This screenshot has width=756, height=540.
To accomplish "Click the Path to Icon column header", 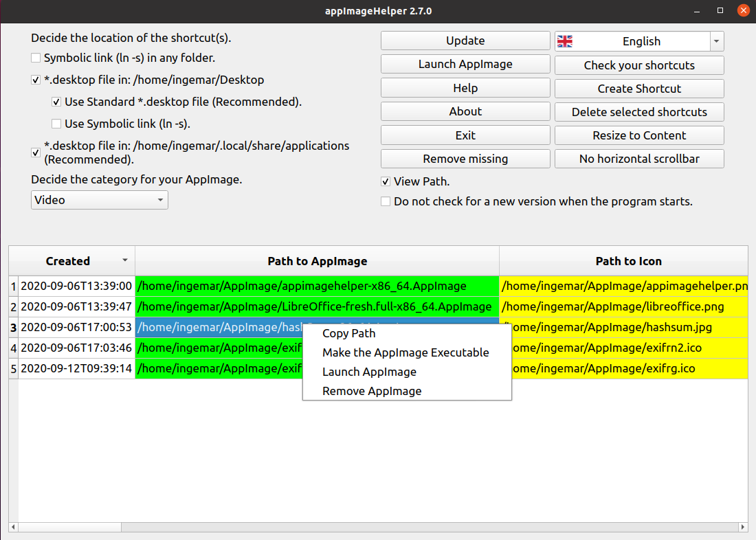I will tap(623, 261).
